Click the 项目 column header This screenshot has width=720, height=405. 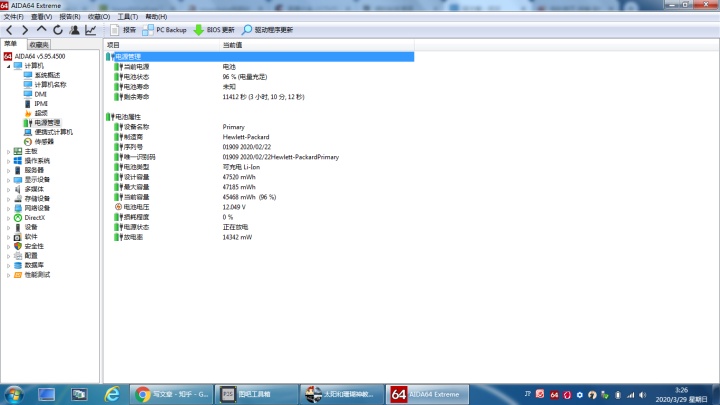(162, 45)
